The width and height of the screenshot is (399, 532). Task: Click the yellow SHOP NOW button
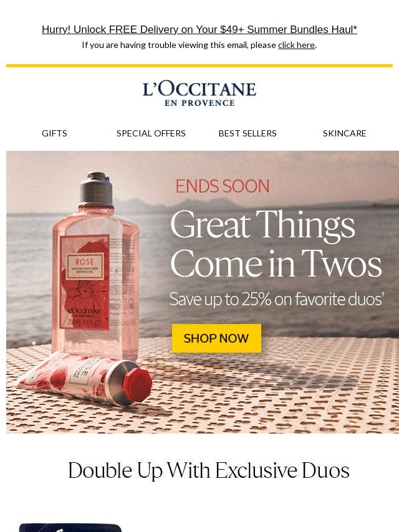tap(217, 338)
